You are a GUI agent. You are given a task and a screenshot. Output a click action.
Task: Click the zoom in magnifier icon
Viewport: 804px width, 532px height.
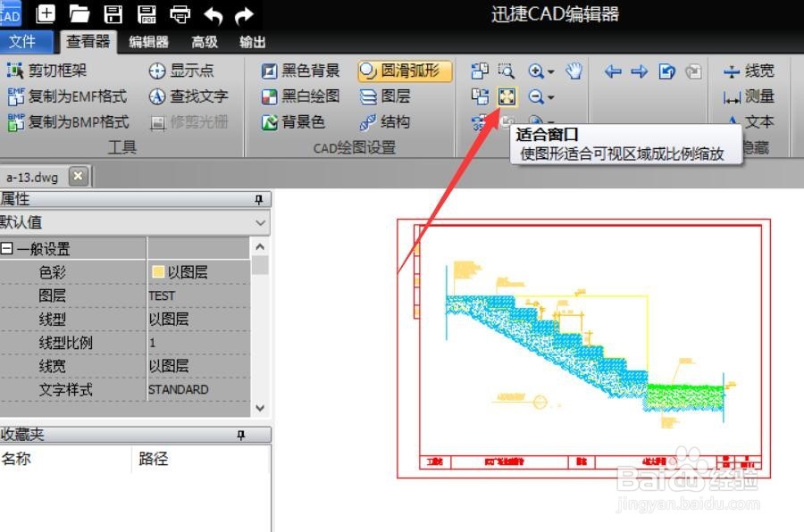coord(536,71)
